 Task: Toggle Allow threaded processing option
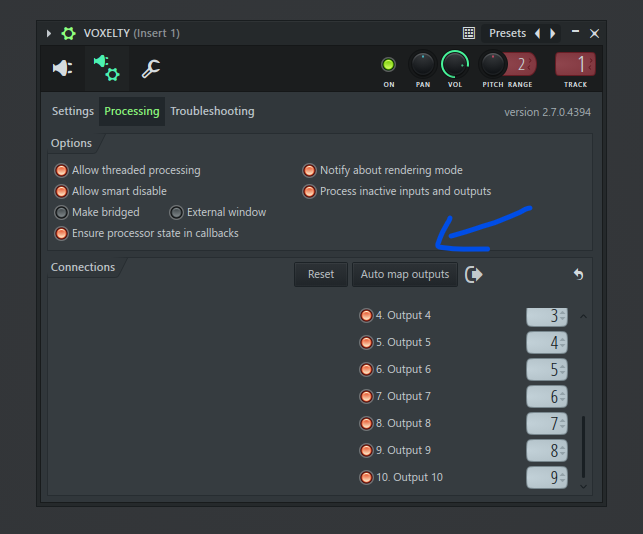click(61, 170)
